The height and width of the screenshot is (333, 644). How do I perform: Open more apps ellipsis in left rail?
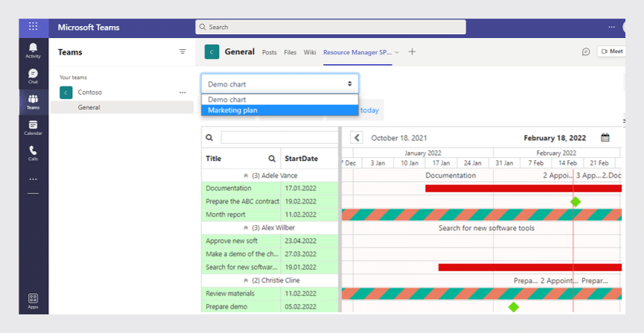pos(34,180)
